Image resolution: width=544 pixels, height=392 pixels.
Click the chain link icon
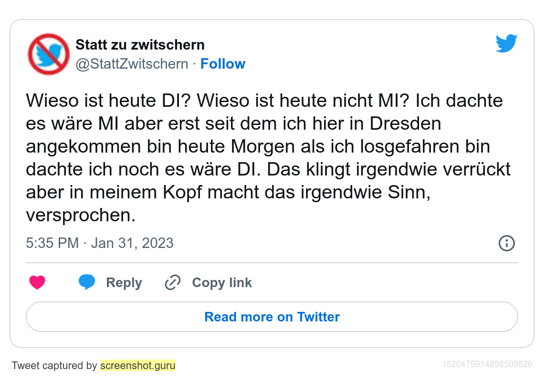pos(172,283)
